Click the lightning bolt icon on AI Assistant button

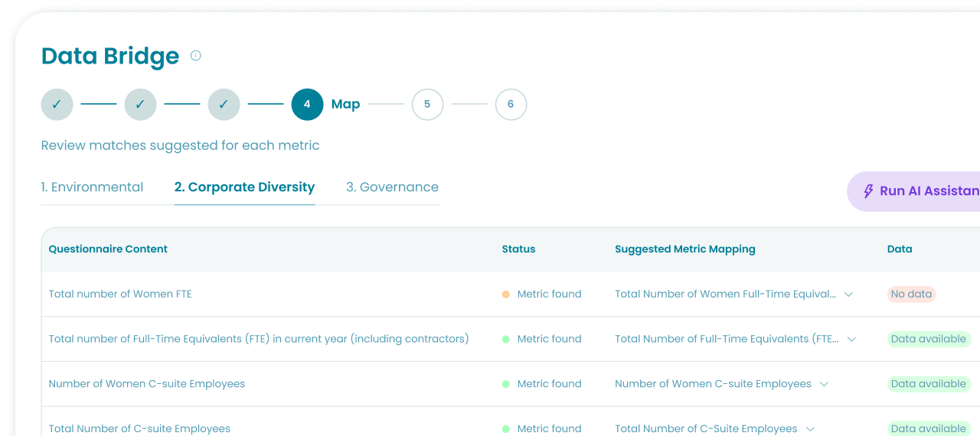pyautogui.click(x=868, y=191)
